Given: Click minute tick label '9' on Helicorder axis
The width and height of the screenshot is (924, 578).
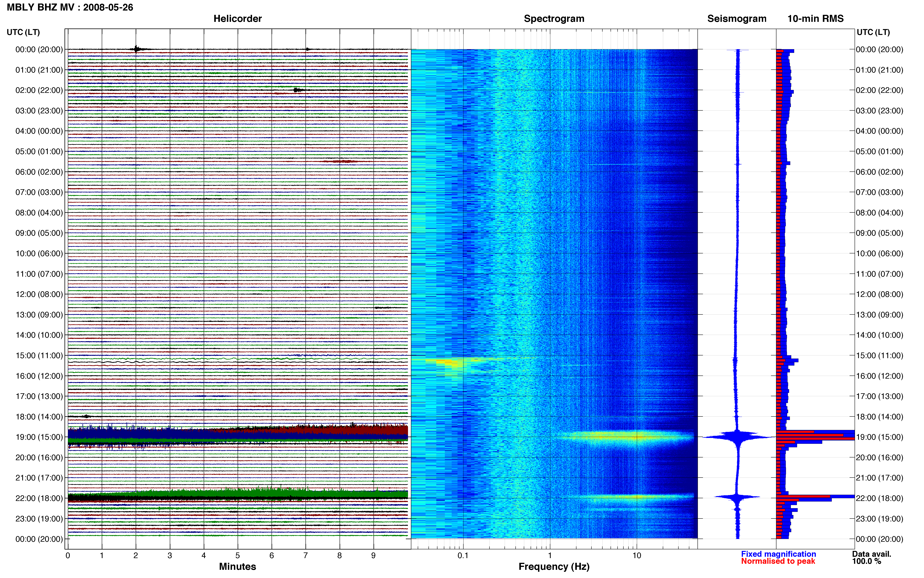Looking at the screenshot, I should [x=373, y=555].
